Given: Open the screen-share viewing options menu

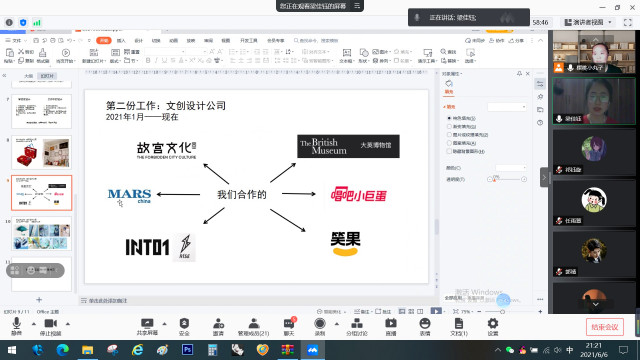Looking at the screenshot, I should 357,6.
